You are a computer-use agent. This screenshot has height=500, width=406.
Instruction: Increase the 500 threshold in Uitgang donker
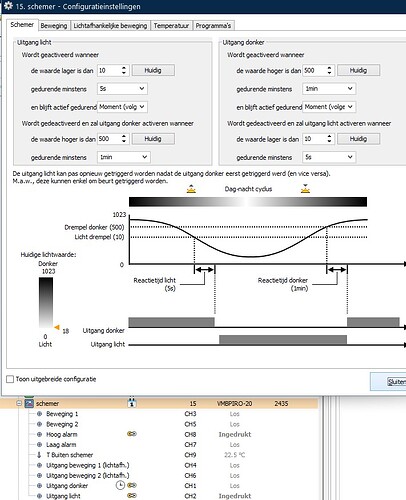(329, 68)
